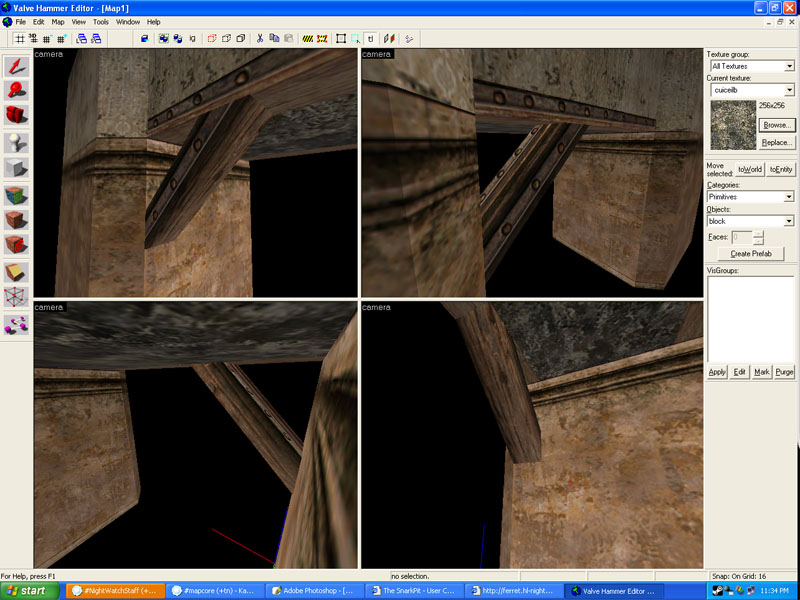Open the Map menu
Image resolution: width=800 pixels, height=600 pixels.
[58, 21]
